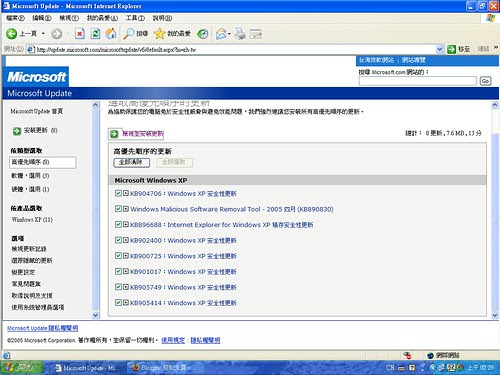The image size is (500, 375).
Task: Click the green arrow beside install updates in sidebar
Action: pyautogui.click(x=17, y=131)
